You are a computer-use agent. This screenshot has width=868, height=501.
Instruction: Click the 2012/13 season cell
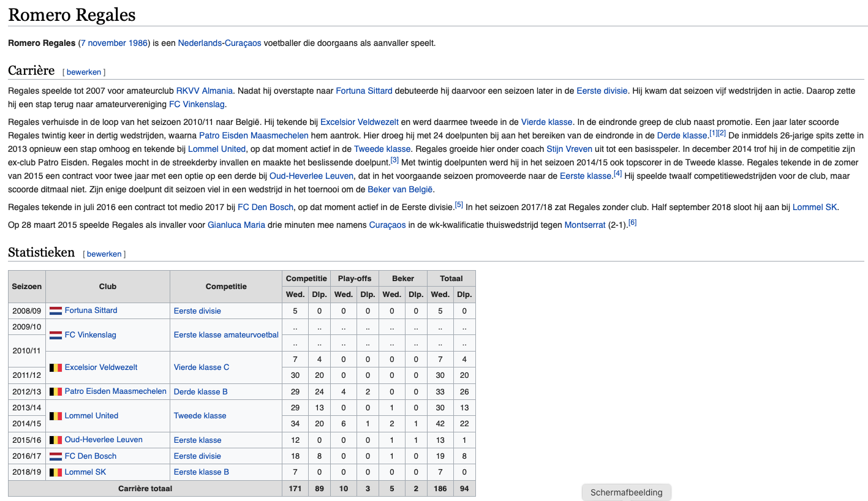point(27,391)
